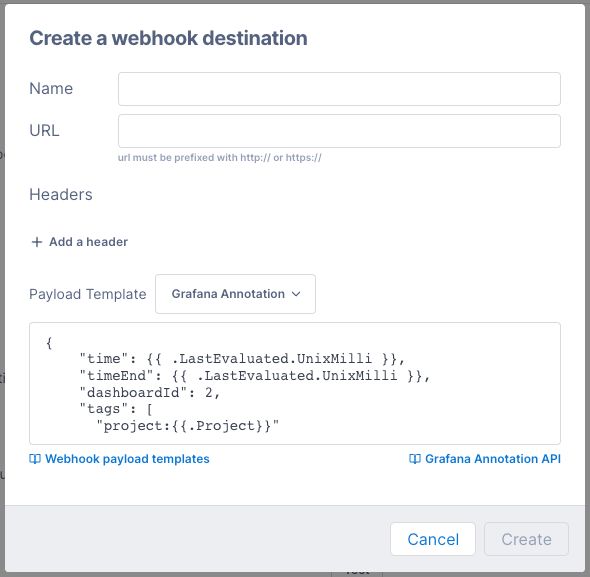Viewport: 590px width, 577px height.
Task: Click the Payload Template label
Action: coord(88,294)
